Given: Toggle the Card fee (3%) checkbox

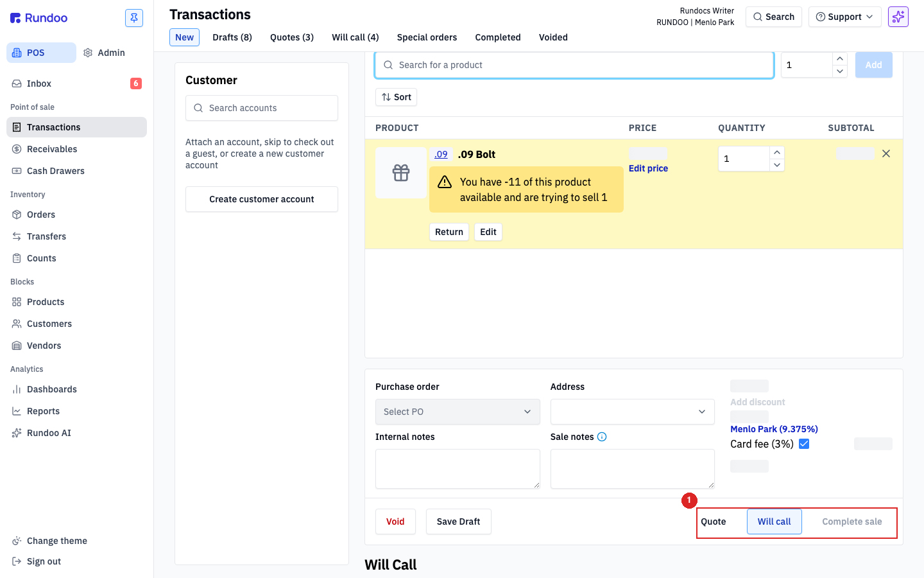Looking at the screenshot, I should tap(804, 444).
